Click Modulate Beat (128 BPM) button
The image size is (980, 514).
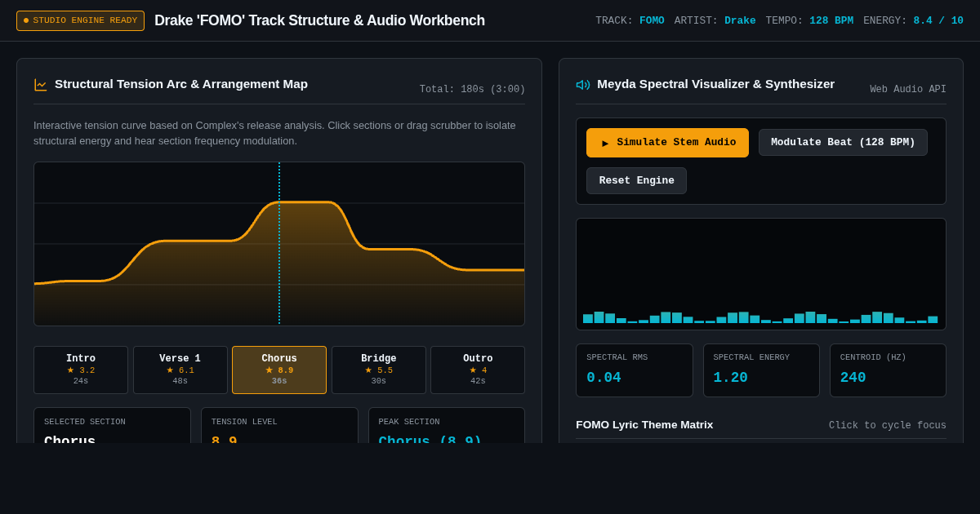tap(843, 143)
